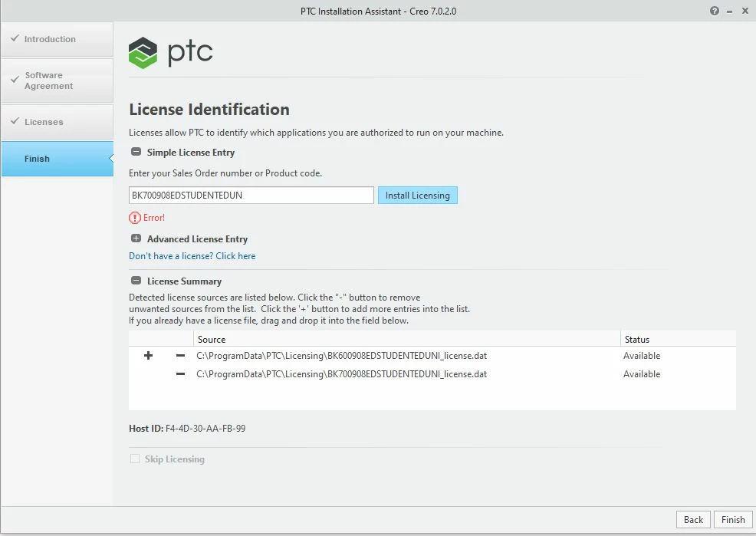Go to the Introduction step
The width and height of the screenshot is (756, 536).
tap(57, 39)
